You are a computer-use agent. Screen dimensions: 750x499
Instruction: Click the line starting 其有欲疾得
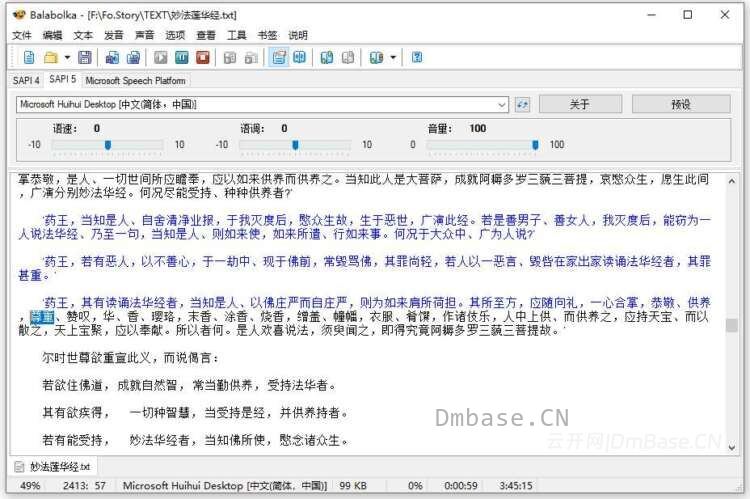click(195, 412)
